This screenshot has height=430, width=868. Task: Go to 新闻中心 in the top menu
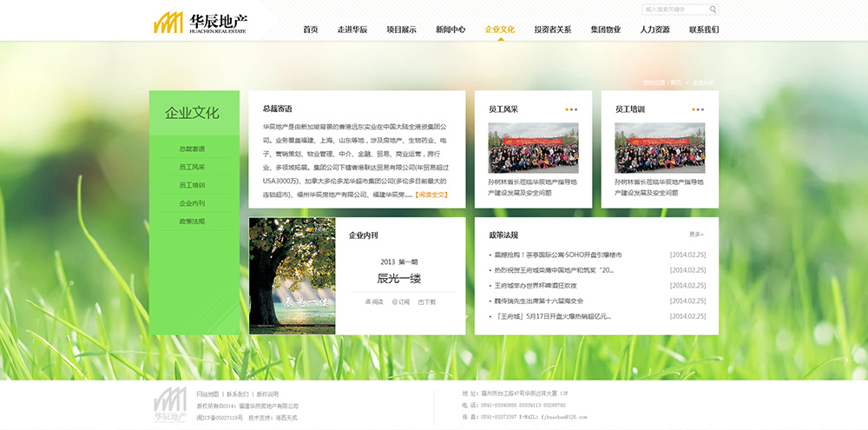[450, 30]
